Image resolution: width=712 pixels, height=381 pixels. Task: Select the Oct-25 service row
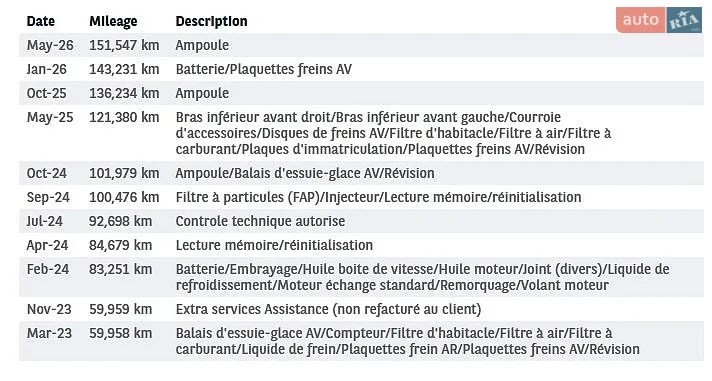pyautogui.click(x=361, y=94)
